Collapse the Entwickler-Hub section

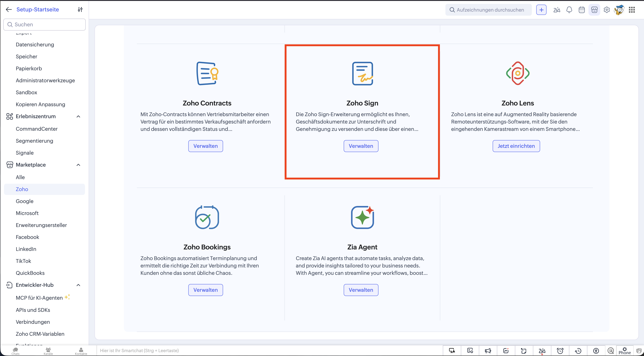click(x=78, y=285)
